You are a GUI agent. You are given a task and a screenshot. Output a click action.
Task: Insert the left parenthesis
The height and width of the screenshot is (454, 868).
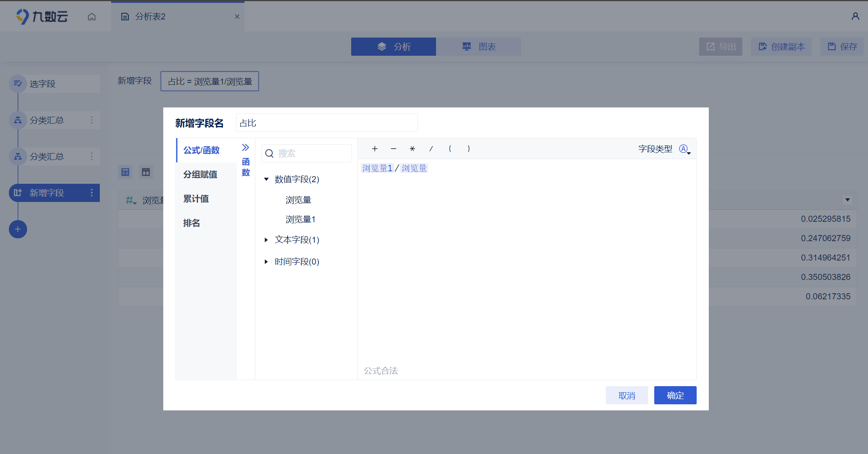450,149
